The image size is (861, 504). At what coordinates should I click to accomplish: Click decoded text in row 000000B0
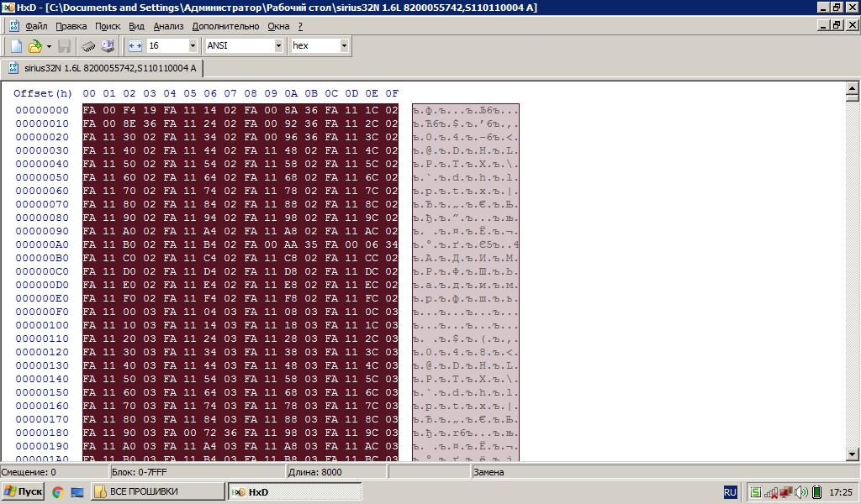point(466,259)
